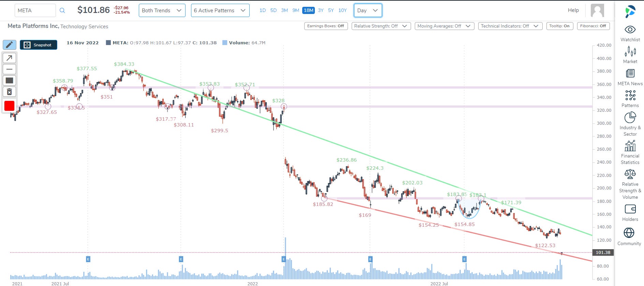The image size is (644, 286).
Task: Click the last earnings E marker
Action: click(464, 259)
